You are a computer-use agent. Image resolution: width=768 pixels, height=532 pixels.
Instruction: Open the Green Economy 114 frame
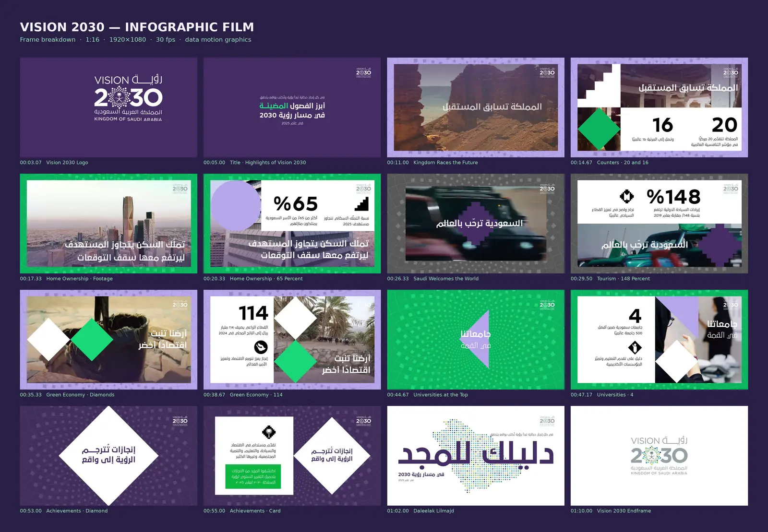(x=292, y=340)
